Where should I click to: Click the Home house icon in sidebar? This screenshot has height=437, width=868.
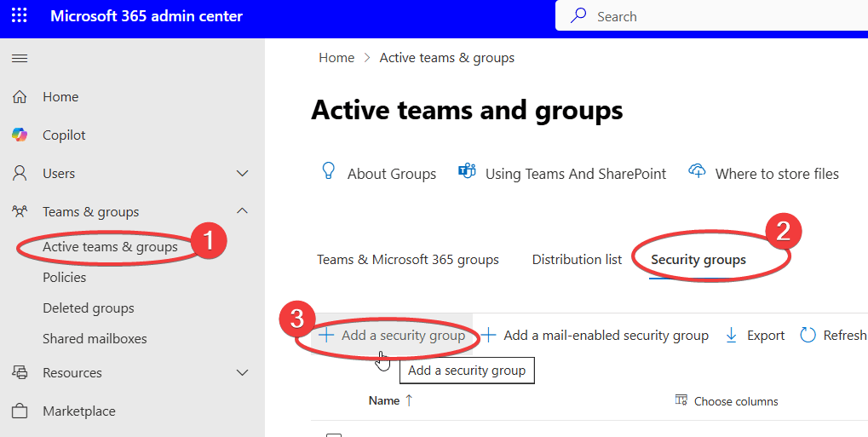[20, 97]
